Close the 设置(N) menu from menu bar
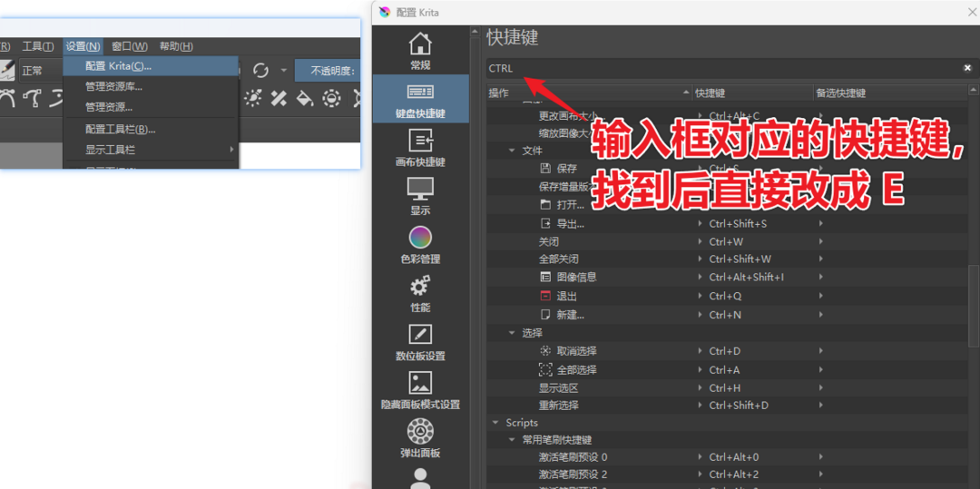Viewport: 980px width, 489px height. click(83, 46)
